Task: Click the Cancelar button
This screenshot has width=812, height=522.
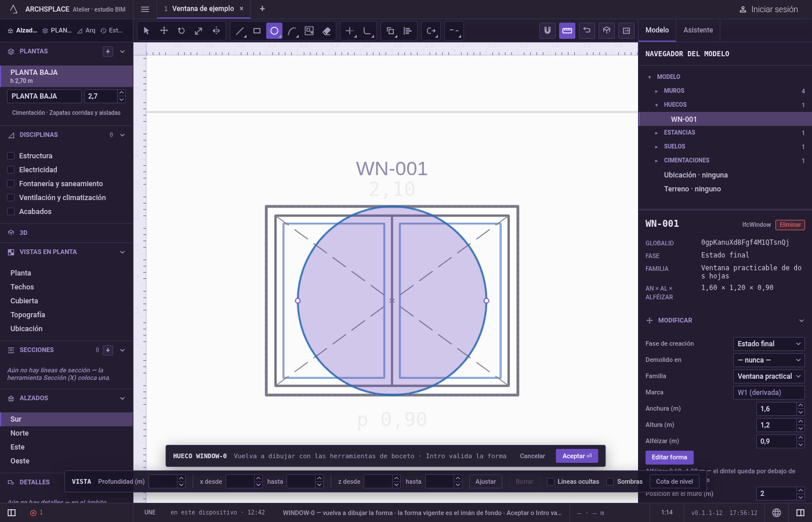Action: [532, 456]
